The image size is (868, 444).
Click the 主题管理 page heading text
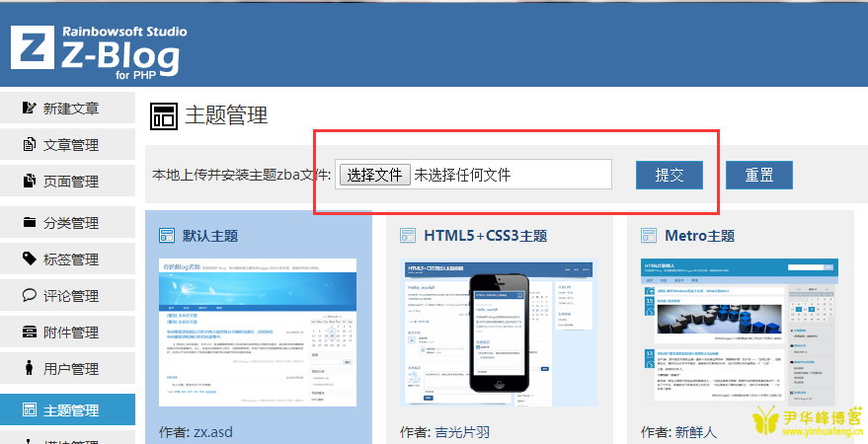[226, 116]
